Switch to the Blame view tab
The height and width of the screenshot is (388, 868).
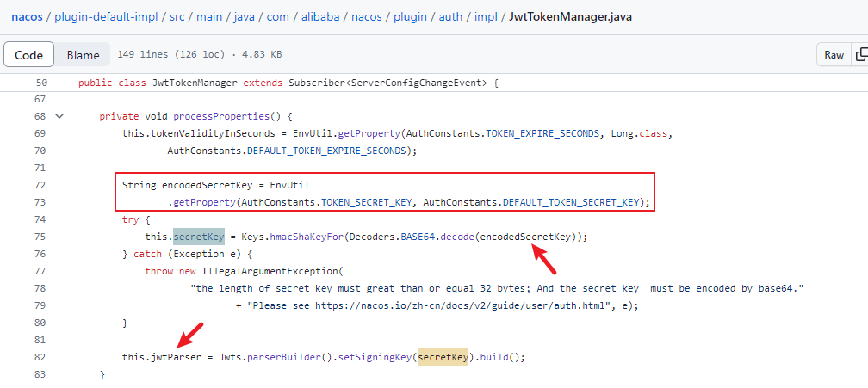[x=83, y=55]
